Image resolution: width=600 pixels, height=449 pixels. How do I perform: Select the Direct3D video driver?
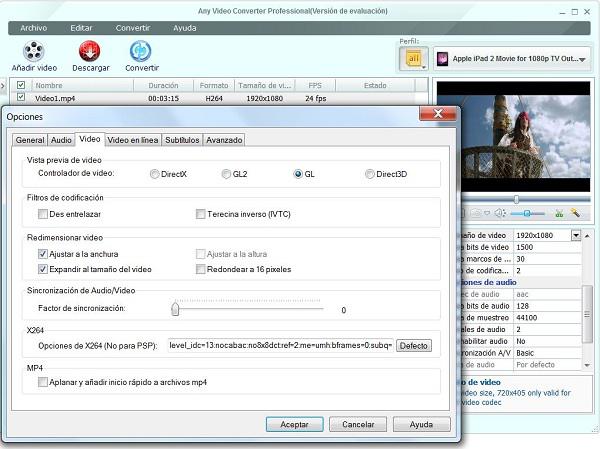click(x=369, y=174)
